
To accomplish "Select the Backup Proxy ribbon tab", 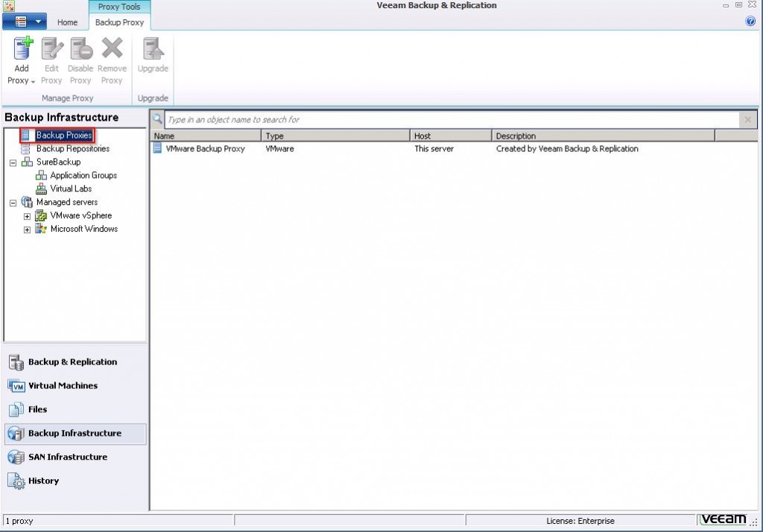I will [x=119, y=22].
